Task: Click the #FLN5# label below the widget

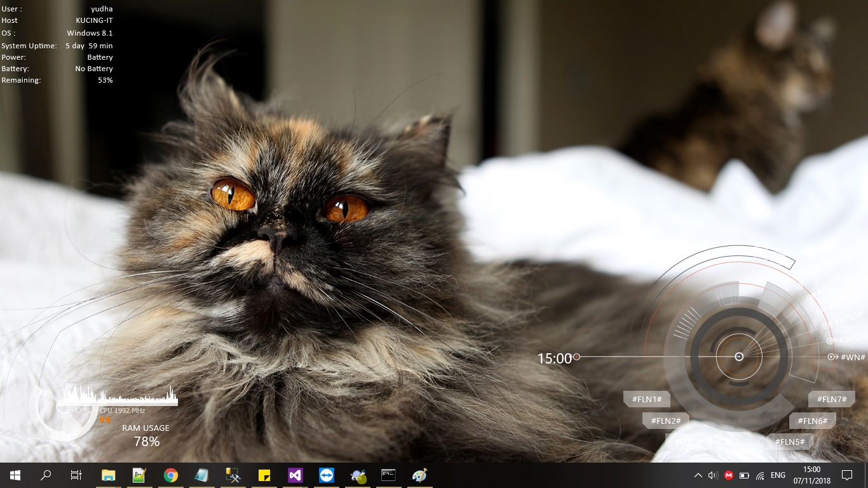Action: click(x=789, y=441)
